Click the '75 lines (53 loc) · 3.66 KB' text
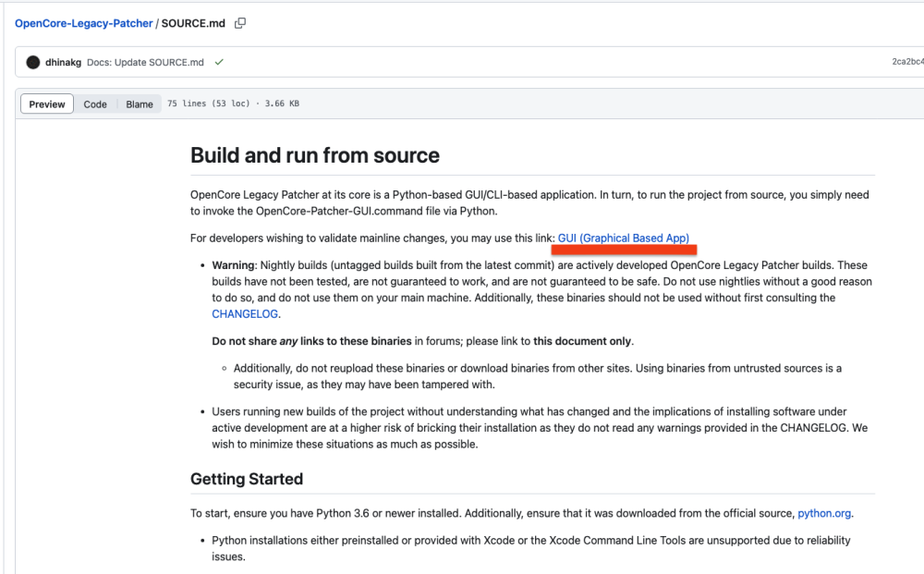This screenshot has height=574, width=924. 234,104
